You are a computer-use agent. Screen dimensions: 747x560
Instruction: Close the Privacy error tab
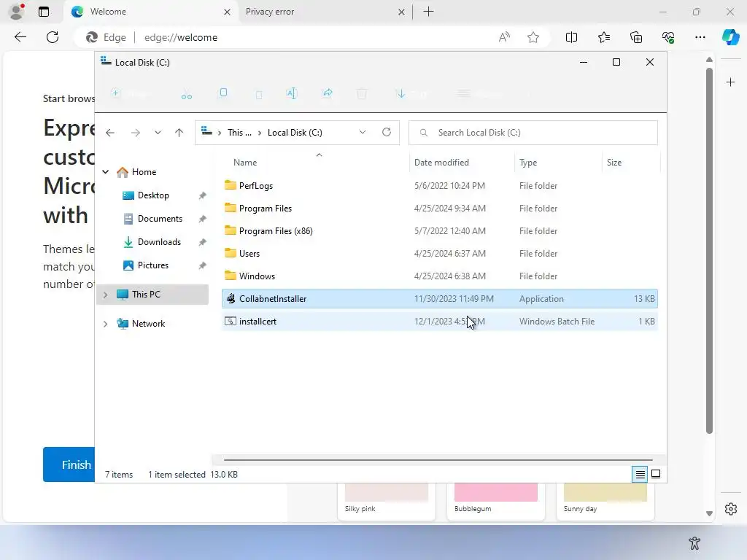[x=402, y=12]
